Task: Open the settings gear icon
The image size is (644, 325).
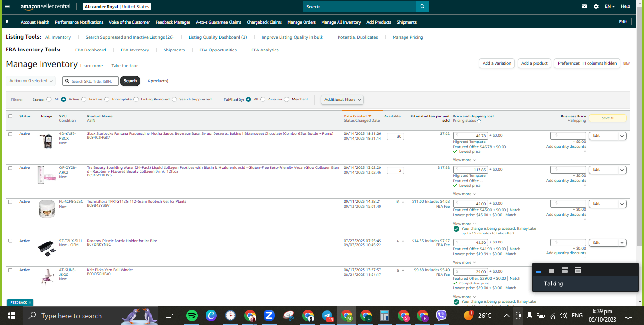Action: click(596, 7)
